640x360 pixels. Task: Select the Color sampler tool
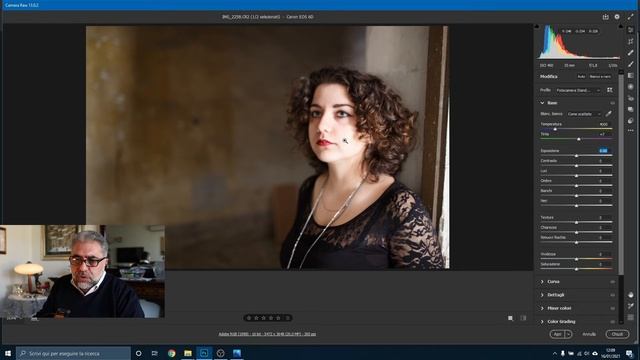(x=631, y=306)
